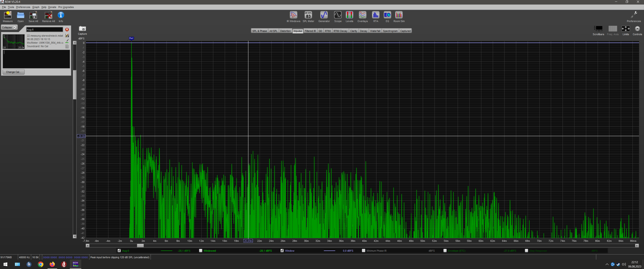Switch to the Waterfall tab

point(375,31)
